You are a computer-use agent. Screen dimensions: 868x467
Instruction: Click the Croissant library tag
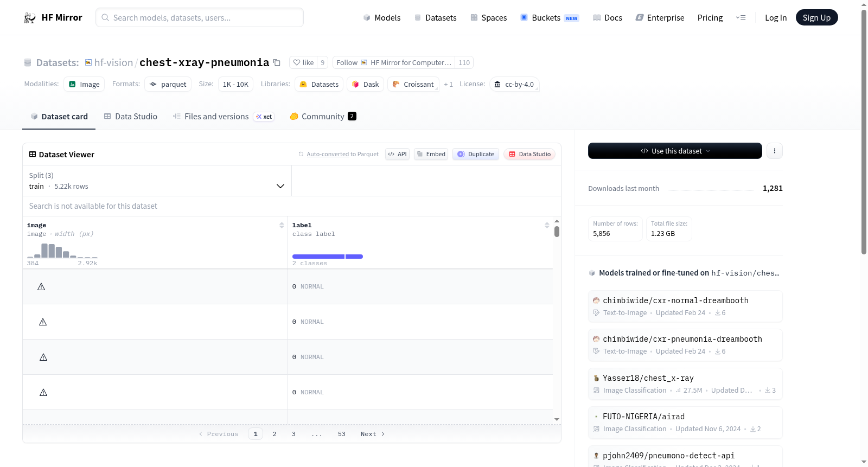click(413, 84)
